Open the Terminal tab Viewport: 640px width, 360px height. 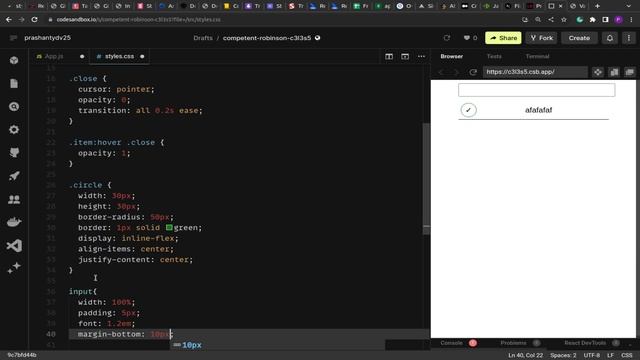coord(537,56)
